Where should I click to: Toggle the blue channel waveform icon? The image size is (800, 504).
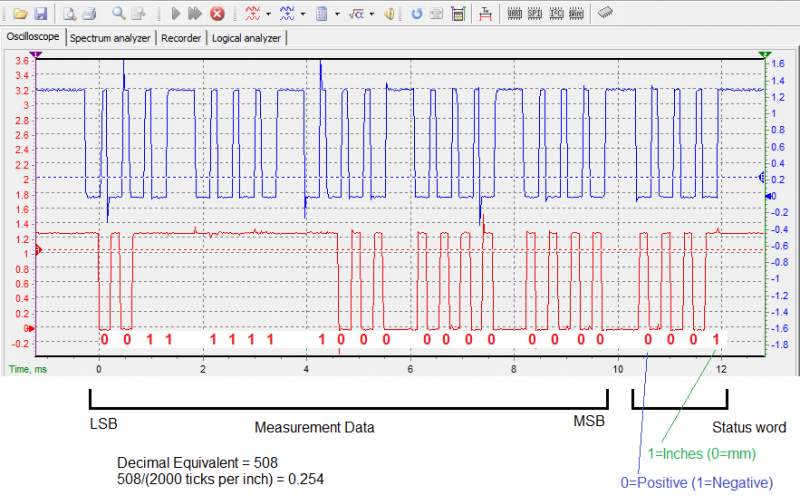(288, 14)
